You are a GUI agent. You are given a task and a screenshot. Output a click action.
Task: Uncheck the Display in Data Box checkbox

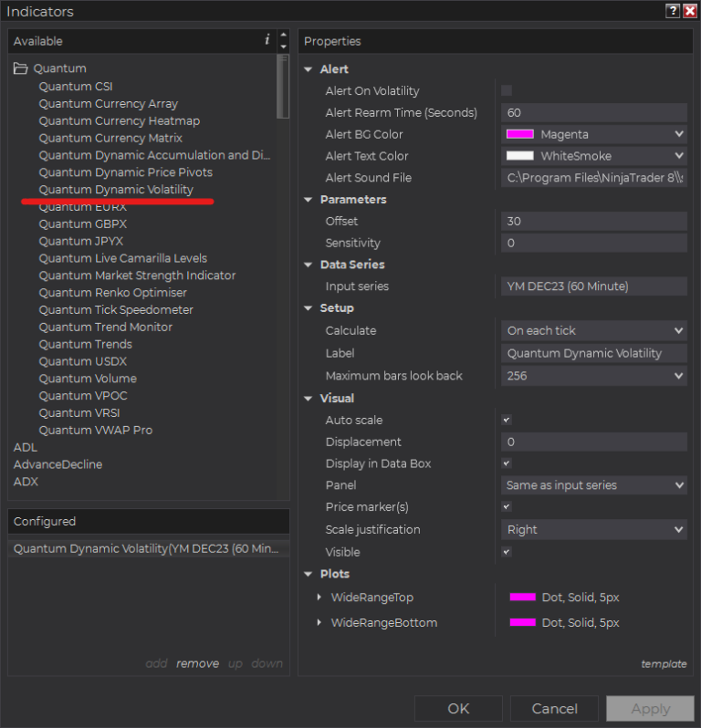coord(507,463)
